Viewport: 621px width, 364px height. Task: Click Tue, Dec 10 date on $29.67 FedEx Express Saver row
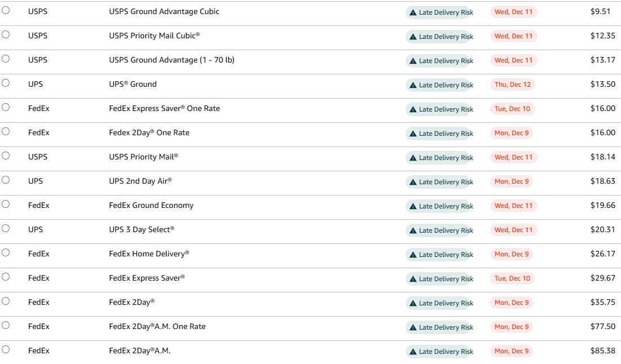point(512,278)
